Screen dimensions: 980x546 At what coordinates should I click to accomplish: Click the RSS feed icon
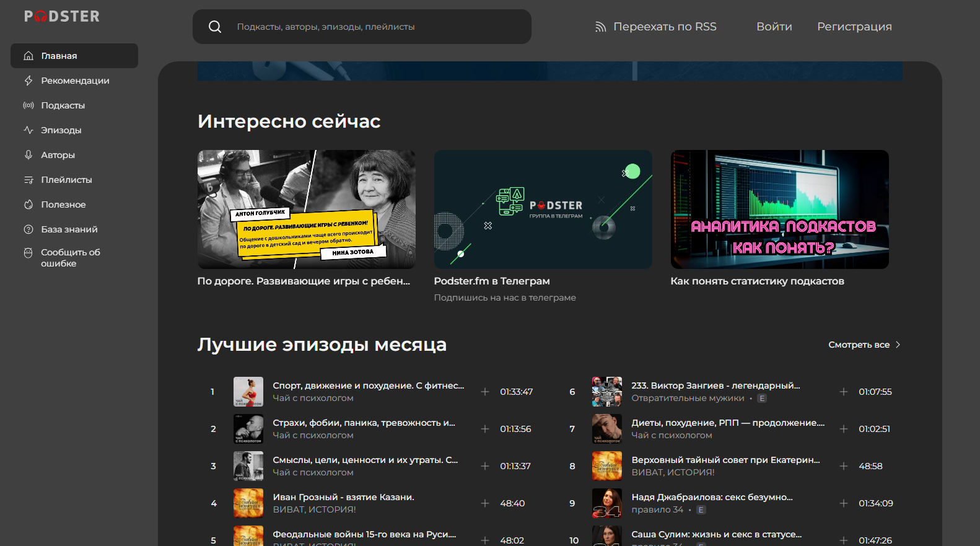(x=600, y=27)
